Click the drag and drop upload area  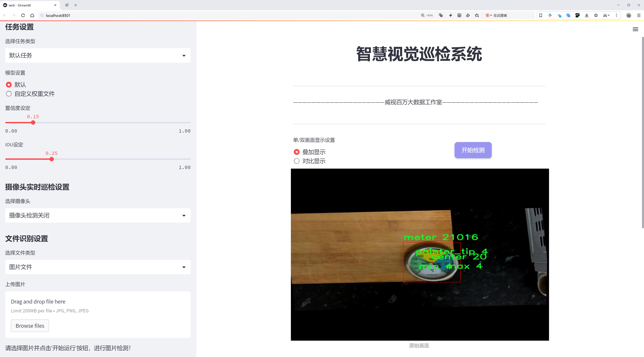[98, 315]
